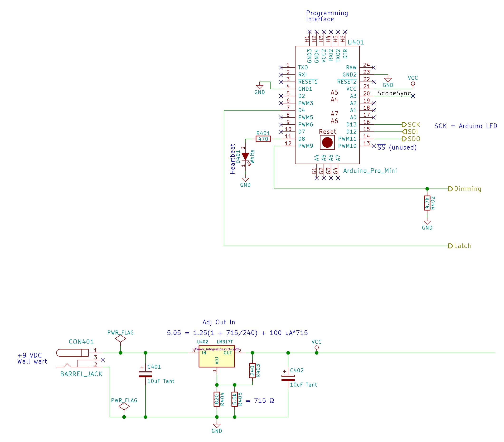Screen dimensions: 504x442
Task: Select the R404 820 ohm resistor
Action: tap(217, 399)
